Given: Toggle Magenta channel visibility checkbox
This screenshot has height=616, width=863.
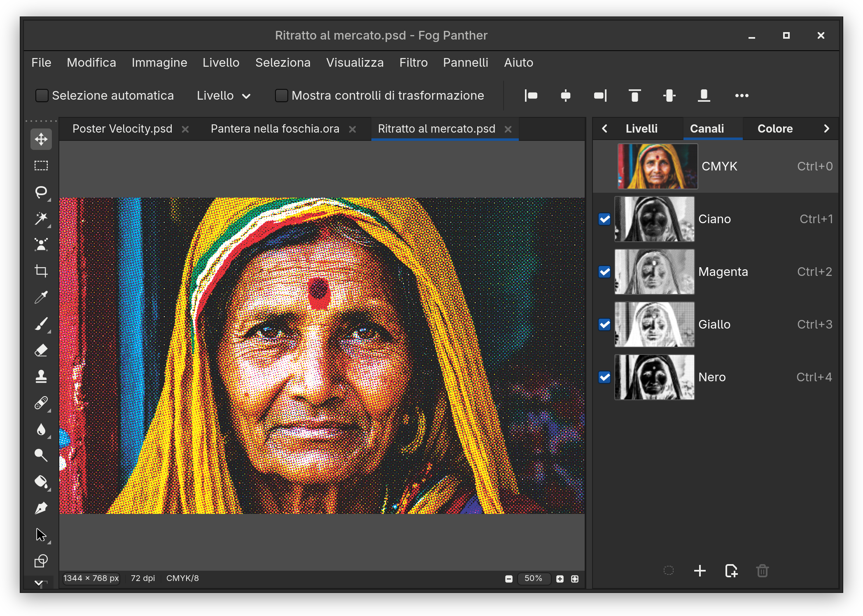Looking at the screenshot, I should point(604,272).
